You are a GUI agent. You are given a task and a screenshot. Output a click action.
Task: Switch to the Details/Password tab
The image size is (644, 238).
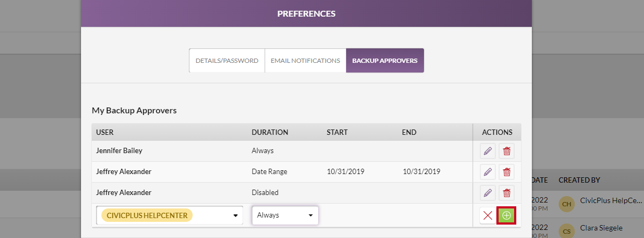227,61
